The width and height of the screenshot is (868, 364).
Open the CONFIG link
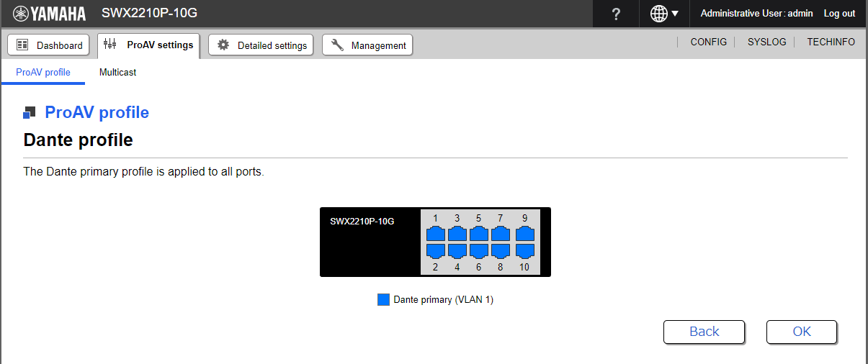point(708,42)
